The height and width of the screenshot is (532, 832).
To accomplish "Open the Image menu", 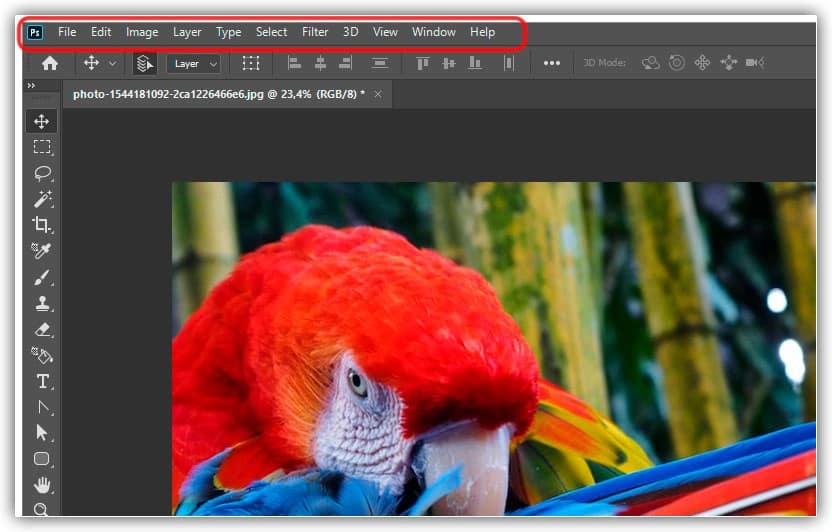I will (x=142, y=32).
